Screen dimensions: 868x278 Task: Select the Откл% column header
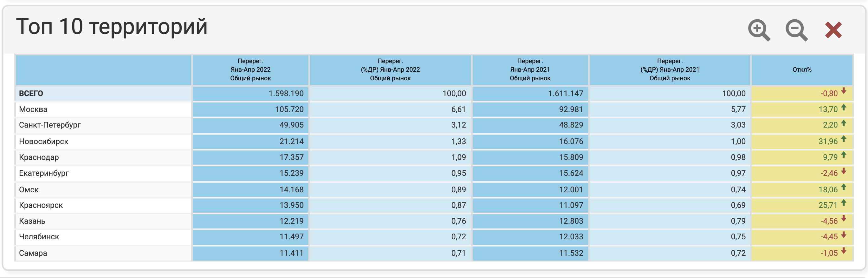802,70
